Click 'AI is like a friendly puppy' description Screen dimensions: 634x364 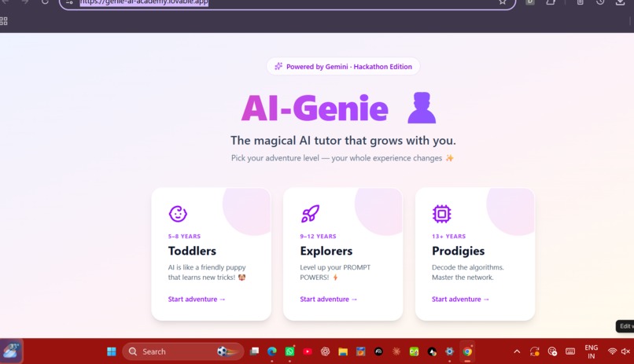point(207,272)
